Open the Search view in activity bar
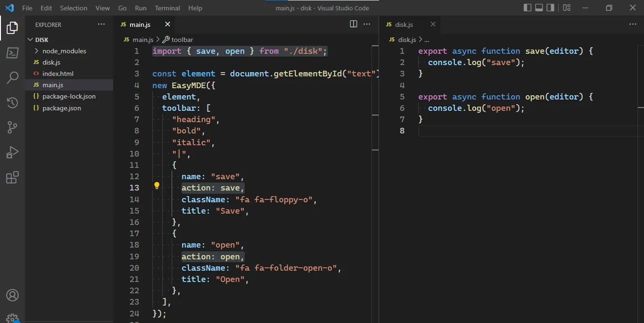Image resolution: width=644 pixels, height=323 pixels. tap(12, 77)
